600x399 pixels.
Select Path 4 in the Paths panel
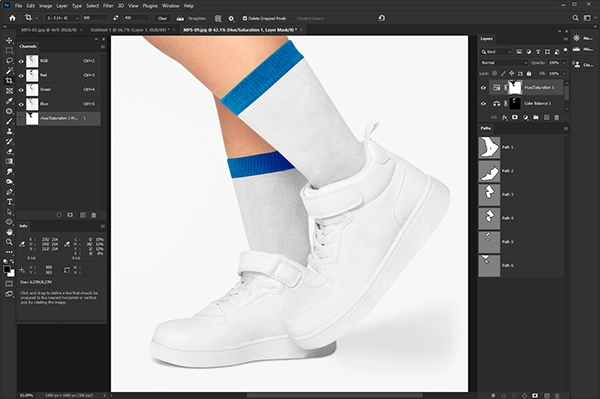[520, 218]
